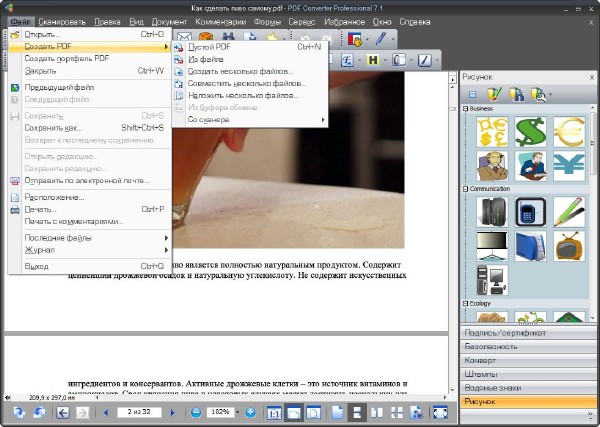Collapse the Communication clipart category

pyautogui.click(x=466, y=186)
